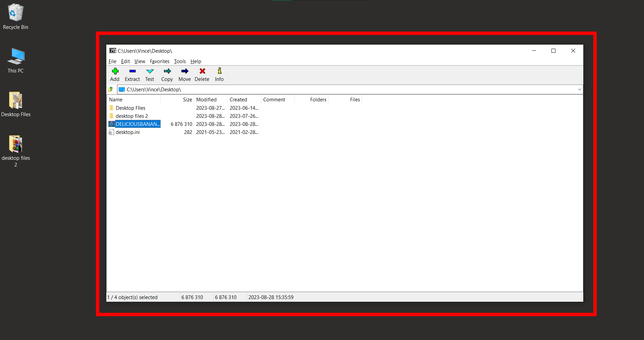Select the desktop.ini file

tap(127, 132)
